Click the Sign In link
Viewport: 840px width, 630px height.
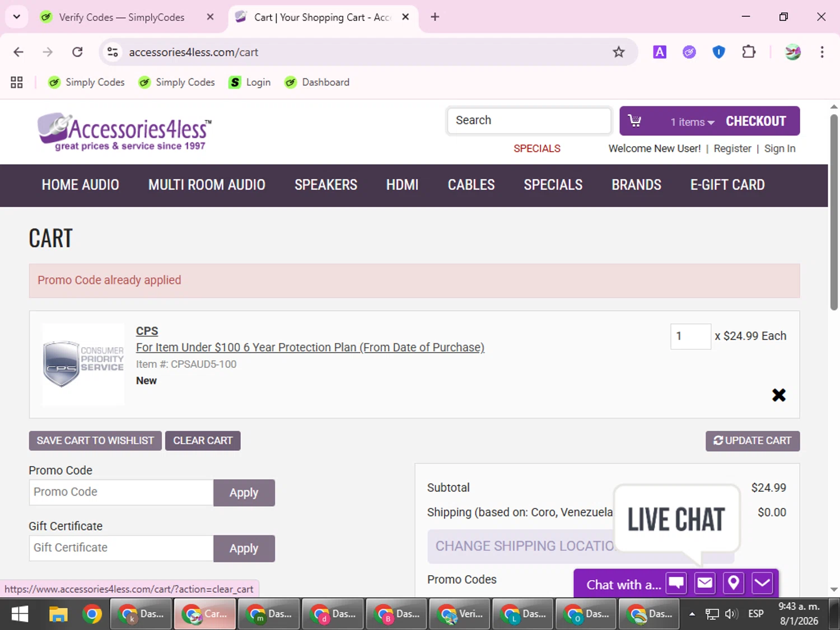point(780,148)
